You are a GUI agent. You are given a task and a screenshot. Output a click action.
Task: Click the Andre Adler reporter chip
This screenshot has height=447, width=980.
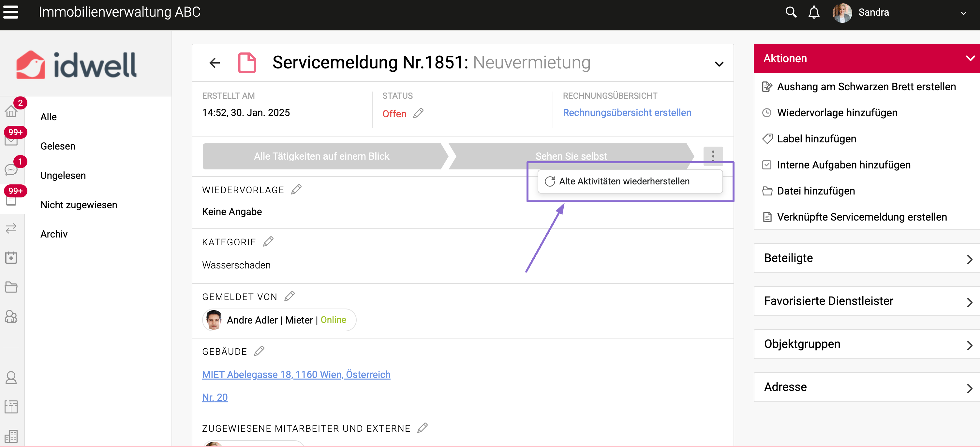(279, 320)
